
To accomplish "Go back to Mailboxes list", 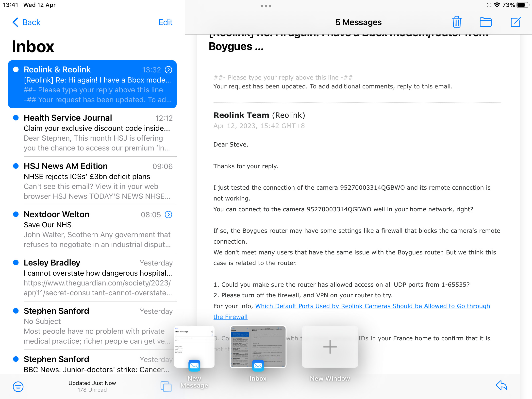I will (x=26, y=22).
